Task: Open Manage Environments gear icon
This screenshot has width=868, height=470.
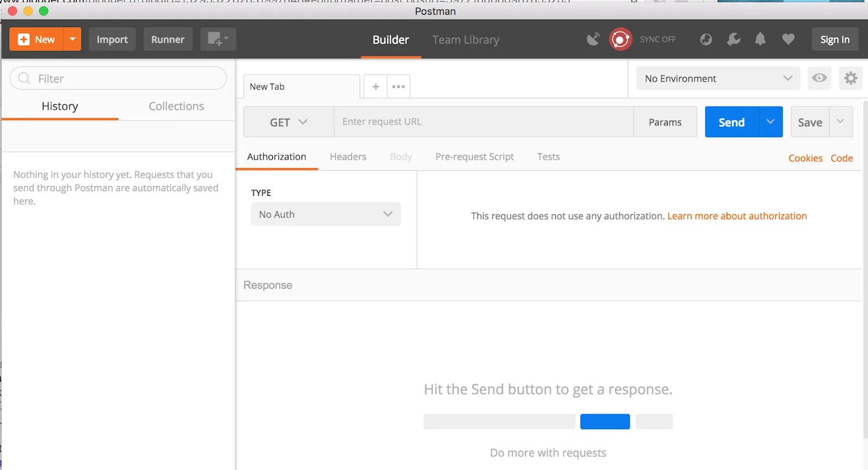Action: point(851,78)
